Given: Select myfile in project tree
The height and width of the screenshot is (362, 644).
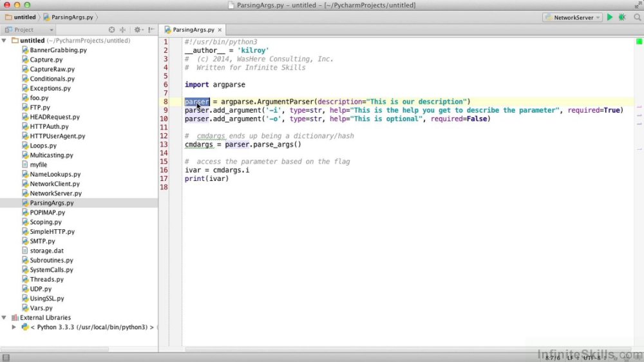Looking at the screenshot, I should point(38,164).
